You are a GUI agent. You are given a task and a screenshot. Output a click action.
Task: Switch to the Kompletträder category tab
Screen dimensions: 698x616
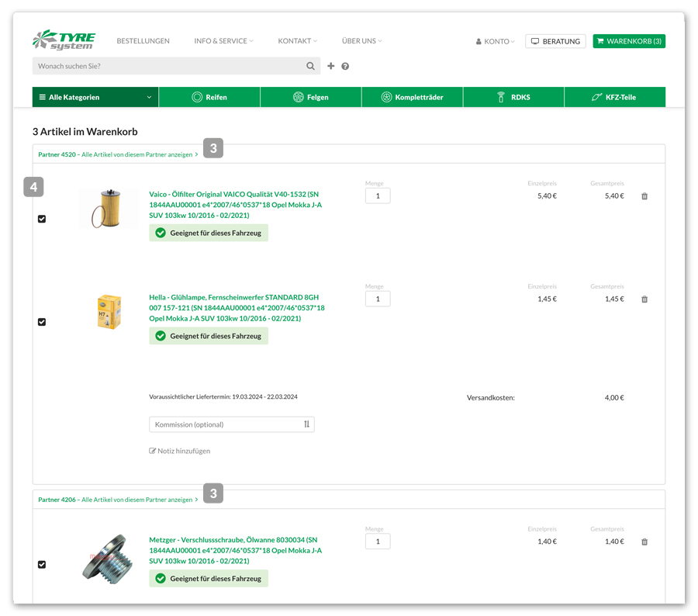(413, 97)
